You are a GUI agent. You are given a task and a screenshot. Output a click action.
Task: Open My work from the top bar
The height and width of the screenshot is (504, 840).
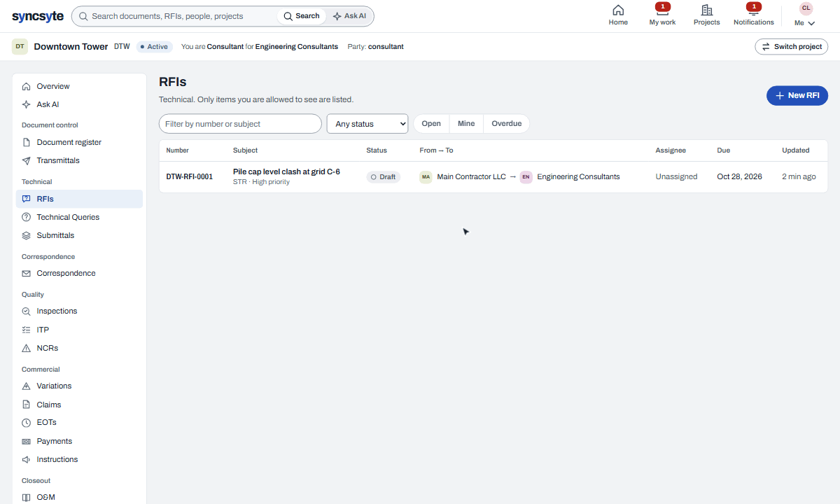(662, 15)
